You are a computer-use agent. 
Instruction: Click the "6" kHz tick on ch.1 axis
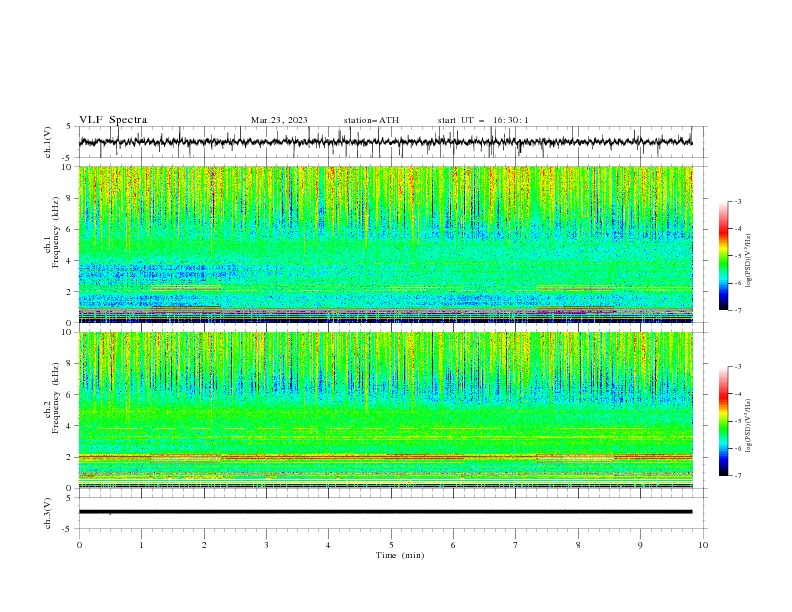[x=69, y=229]
